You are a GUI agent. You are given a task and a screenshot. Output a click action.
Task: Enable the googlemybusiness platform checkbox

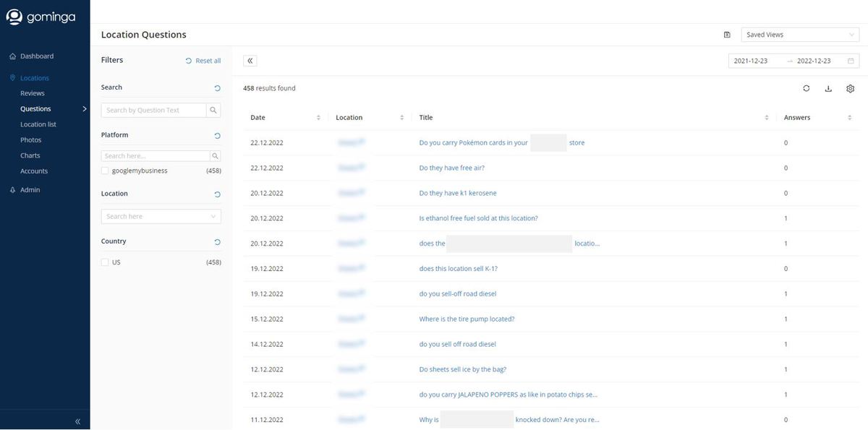point(106,171)
